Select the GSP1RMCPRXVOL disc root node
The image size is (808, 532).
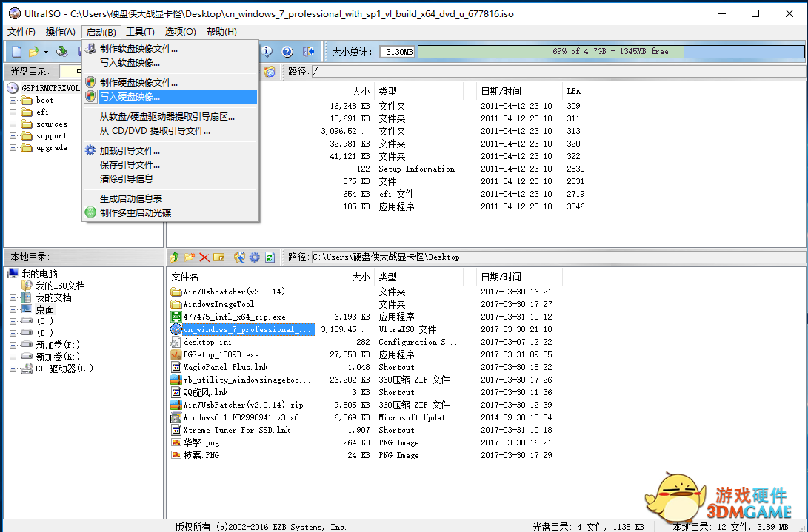point(50,88)
